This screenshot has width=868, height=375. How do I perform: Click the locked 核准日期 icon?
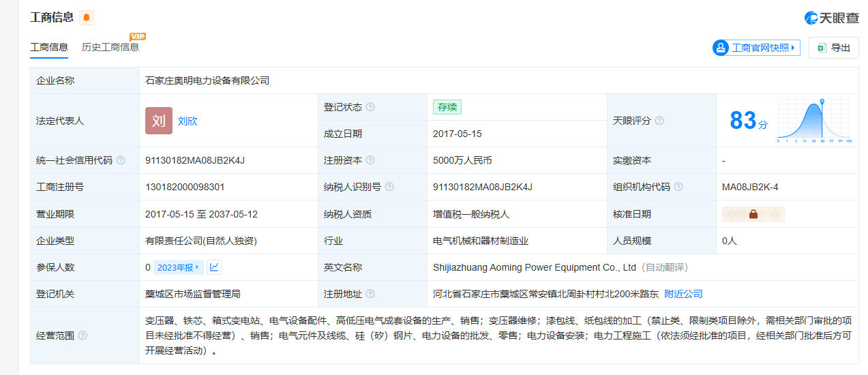753,214
